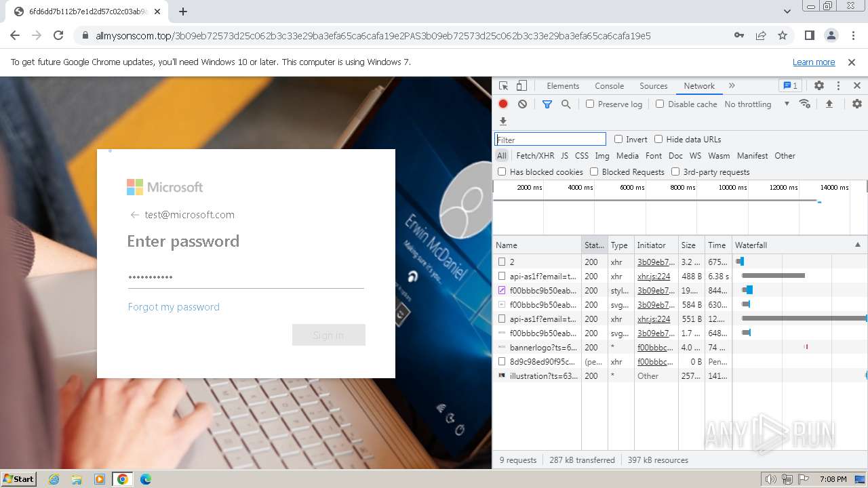Open Chrome side panel icon
The width and height of the screenshot is (868, 488).
coord(810,35)
